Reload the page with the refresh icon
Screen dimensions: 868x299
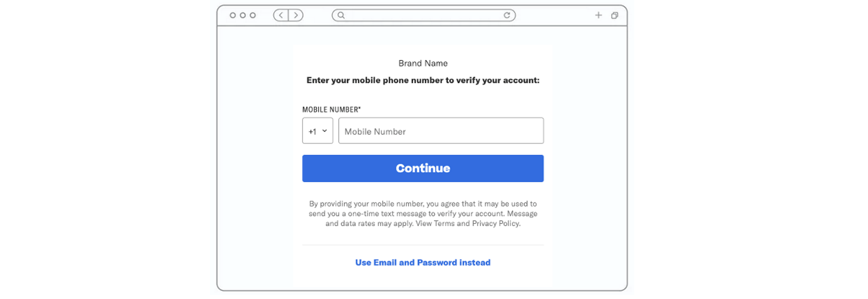[x=507, y=16]
